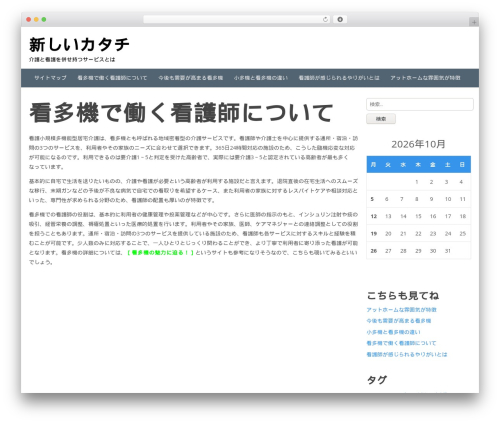This screenshot has width=500, height=423.
Task: Click calendar date 19
Action: click(x=374, y=234)
